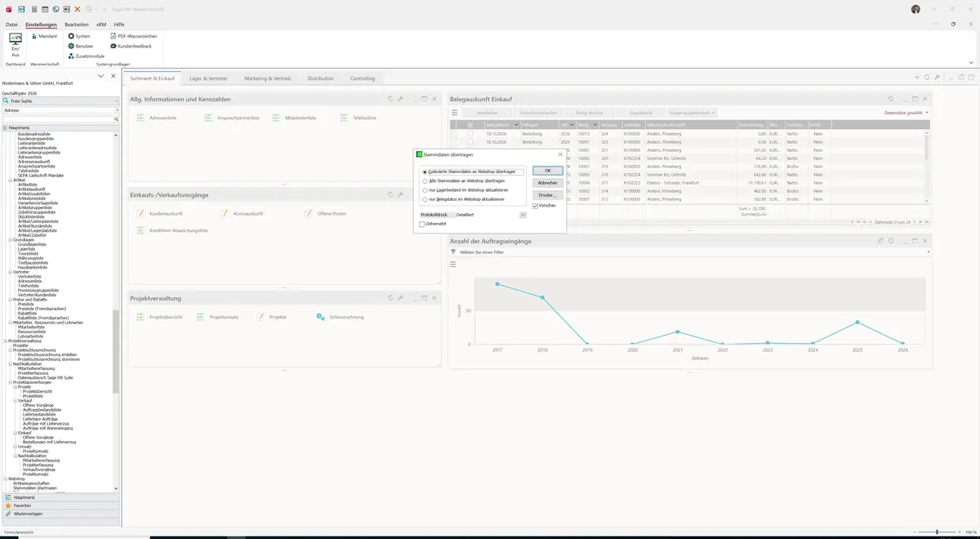Click the calculator icon in quick access toolbar
980x539 pixels.
pyautogui.click(x=33, y=9)
